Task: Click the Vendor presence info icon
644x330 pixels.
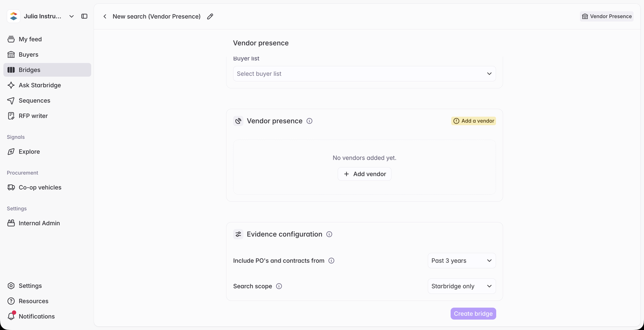Action: click(x=310, y=121)
